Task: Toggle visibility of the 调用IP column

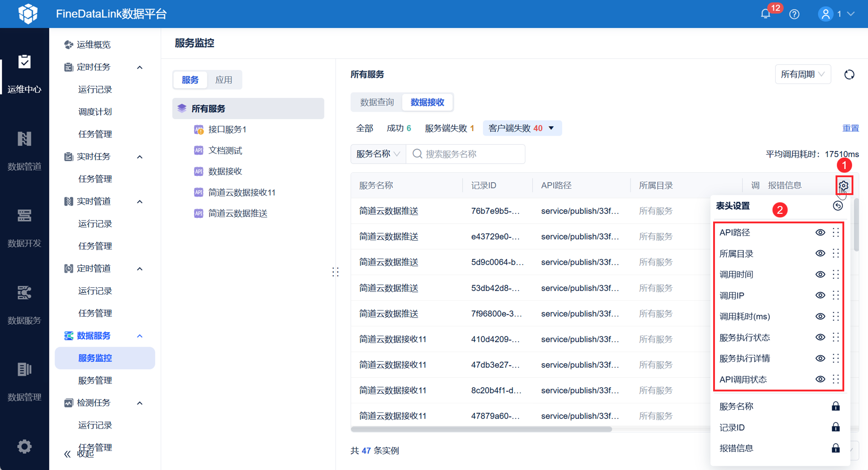Action: tap(820, 296)
